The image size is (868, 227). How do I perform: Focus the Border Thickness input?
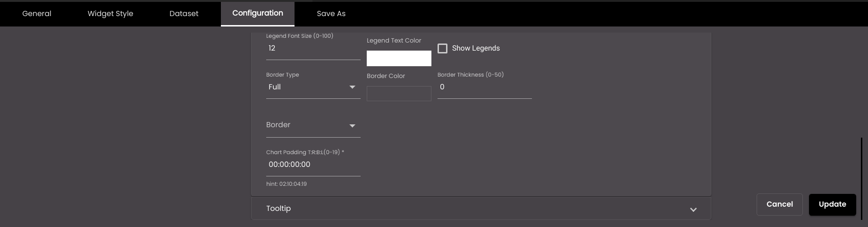coord(485,87)
